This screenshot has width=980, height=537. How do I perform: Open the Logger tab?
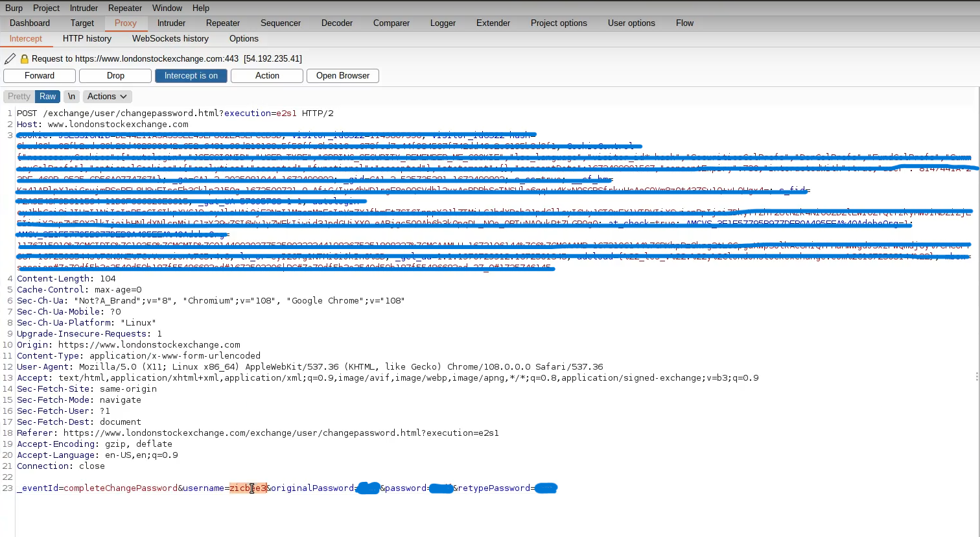pyautogui.click(x=443, y=23)
